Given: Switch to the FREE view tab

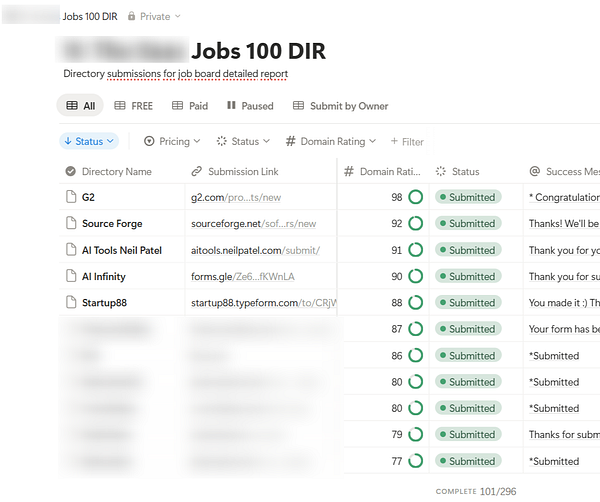Looking at the screenshot, I should [x=134, y=106].
